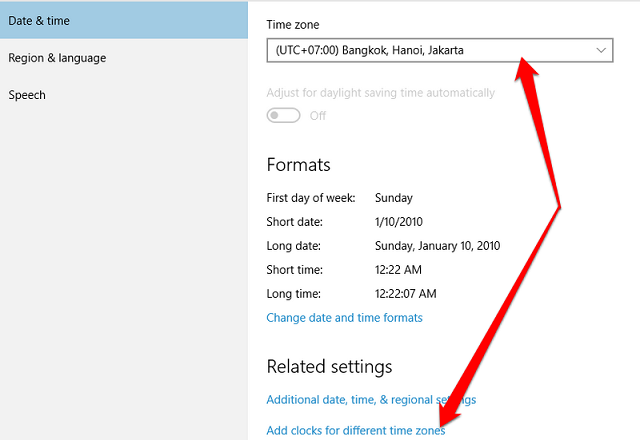
Task: Click the Formats section heading
Action: click(298, 165)
